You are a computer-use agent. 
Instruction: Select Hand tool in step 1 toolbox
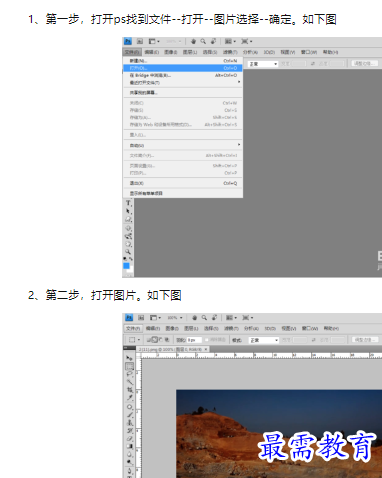(x=128, y=244)
